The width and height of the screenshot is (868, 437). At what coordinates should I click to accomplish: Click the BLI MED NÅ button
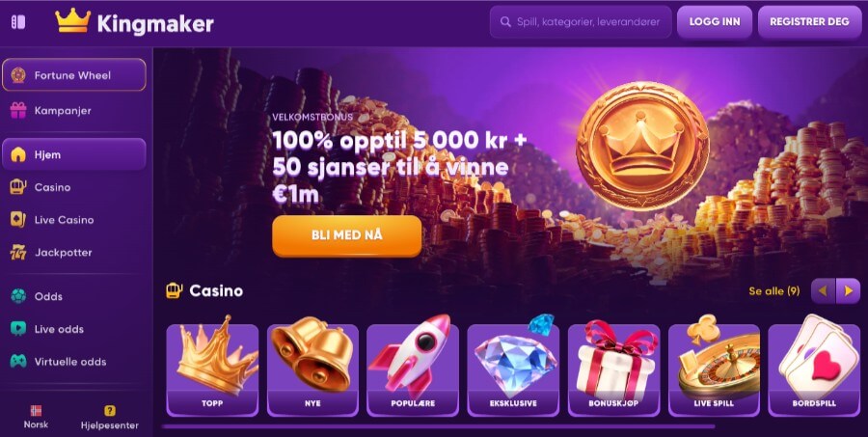pos(347,235)
